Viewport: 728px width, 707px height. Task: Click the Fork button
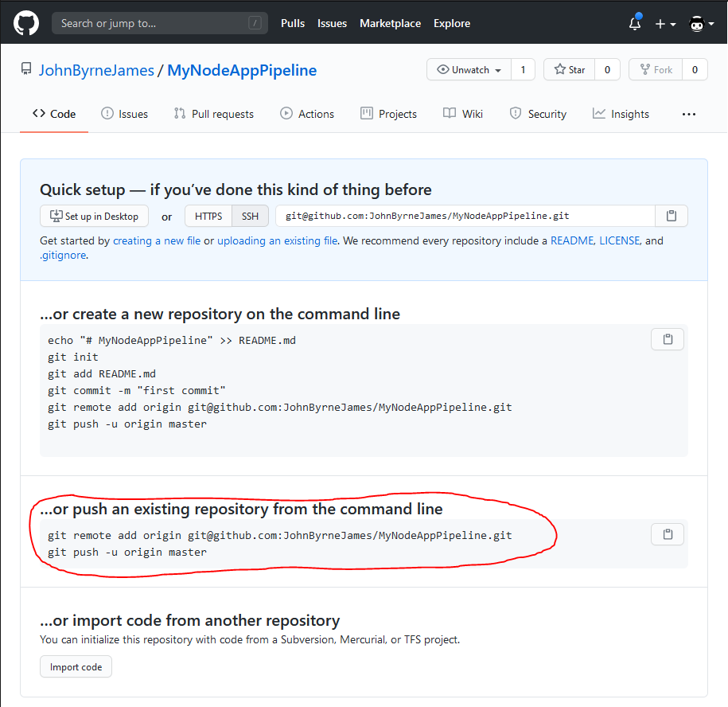click(656, 70)
